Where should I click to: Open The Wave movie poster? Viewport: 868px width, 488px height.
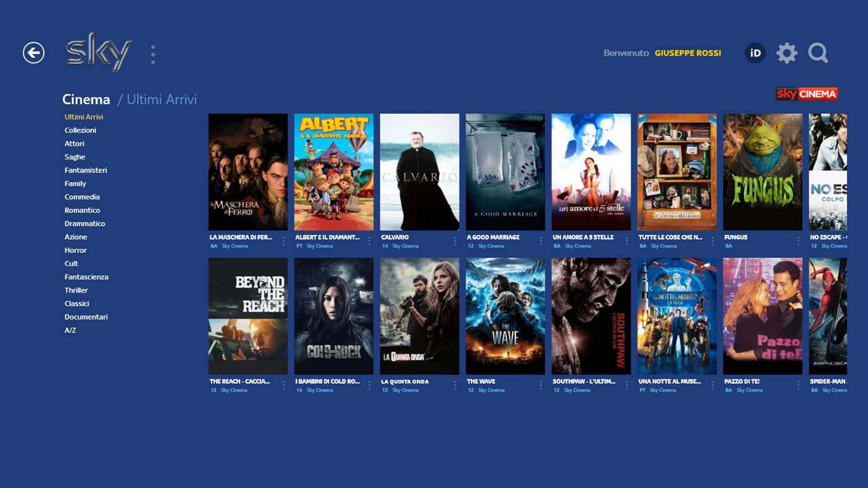[x=505, y=316]
